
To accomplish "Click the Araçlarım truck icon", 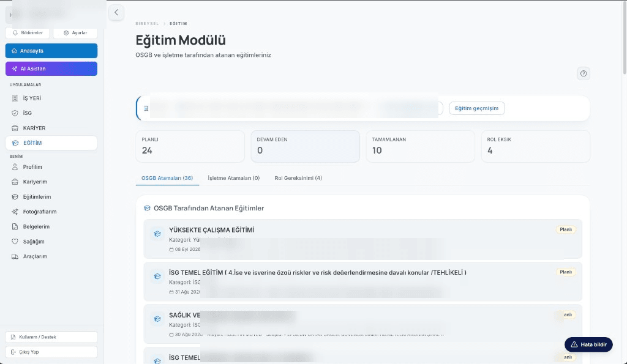I will point(15,256).
